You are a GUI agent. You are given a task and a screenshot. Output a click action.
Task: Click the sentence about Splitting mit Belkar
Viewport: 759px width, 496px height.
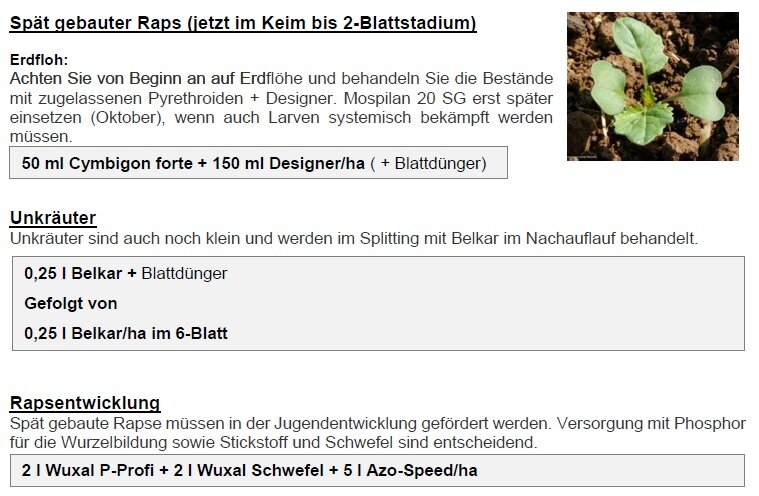pos(354,239)
